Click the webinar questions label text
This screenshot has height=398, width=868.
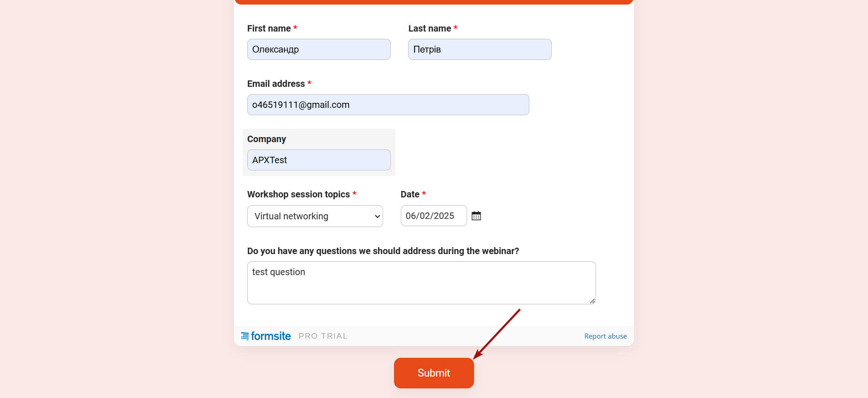pyautogui.click(x=383, y=251)
